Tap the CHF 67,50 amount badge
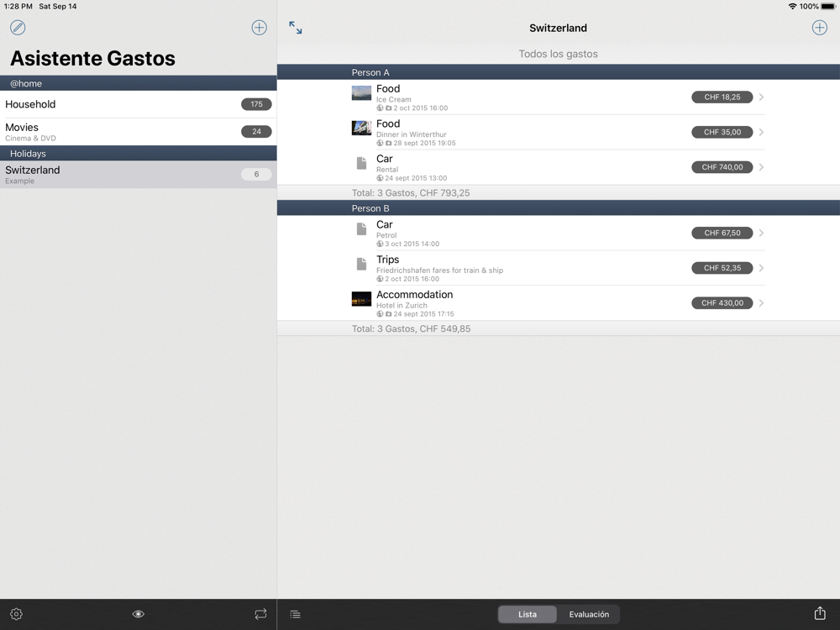Image resolution: width=840 pixels, height=630 pixels. (722, 233)
